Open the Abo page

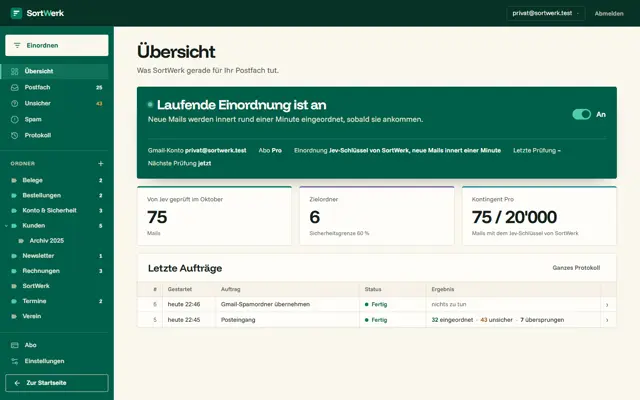pyautogui.click(x=54, y=345)
